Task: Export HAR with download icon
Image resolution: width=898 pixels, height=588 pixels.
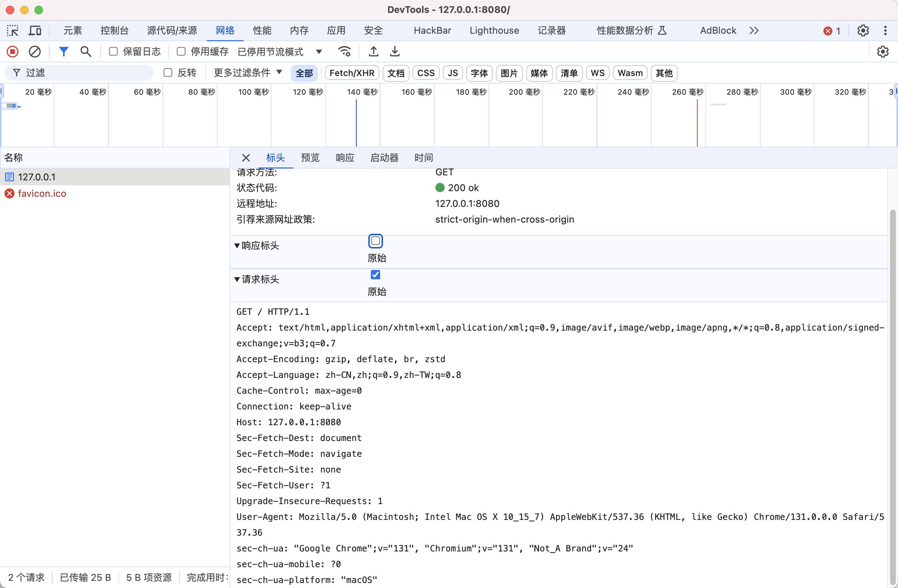Action: point(394,52)
